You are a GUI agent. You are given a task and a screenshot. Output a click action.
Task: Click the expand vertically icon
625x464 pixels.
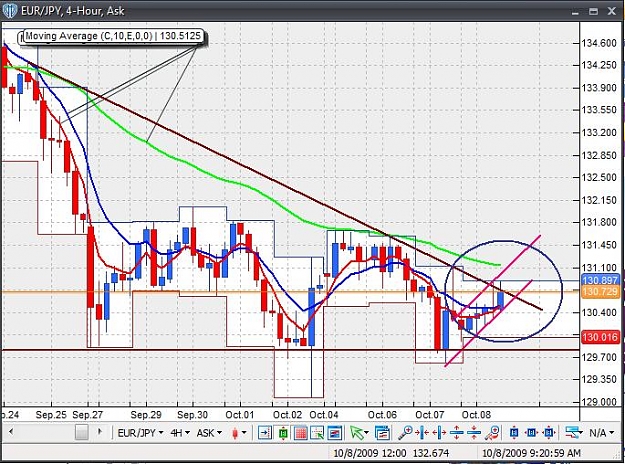457,433
